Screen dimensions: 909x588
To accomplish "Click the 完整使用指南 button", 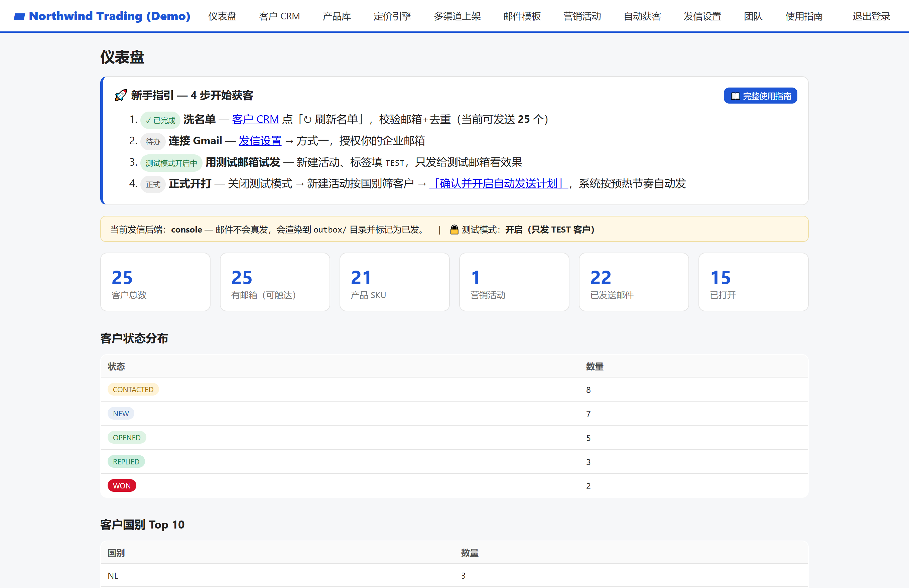I will point(760,96).
